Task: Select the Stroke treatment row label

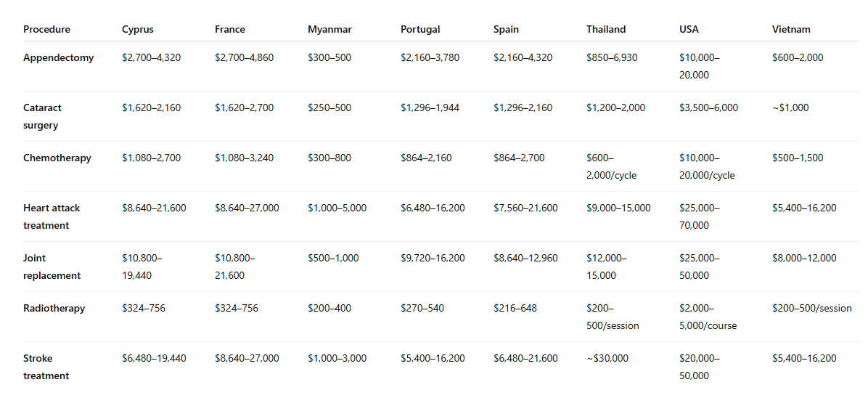Action: (46, 367)
